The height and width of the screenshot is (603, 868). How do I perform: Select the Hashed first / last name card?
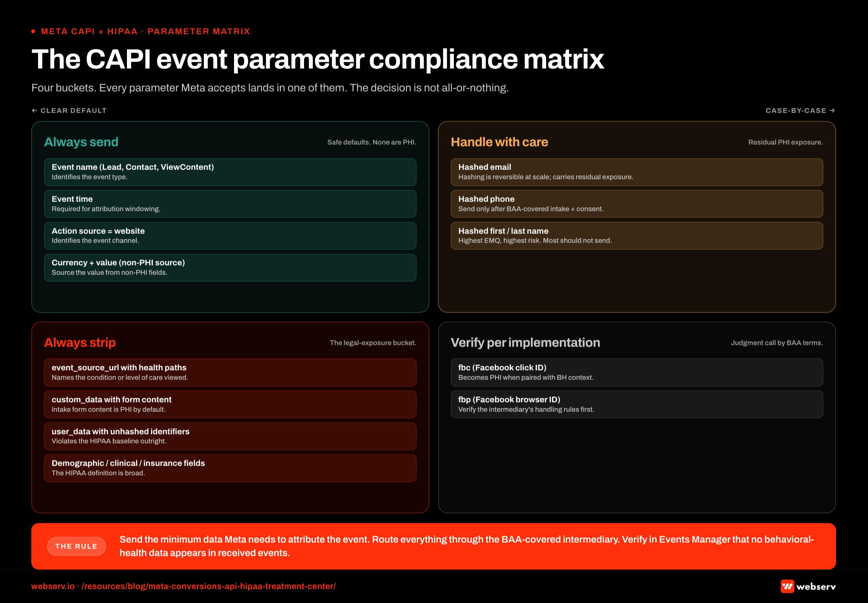tap(637, 236)
